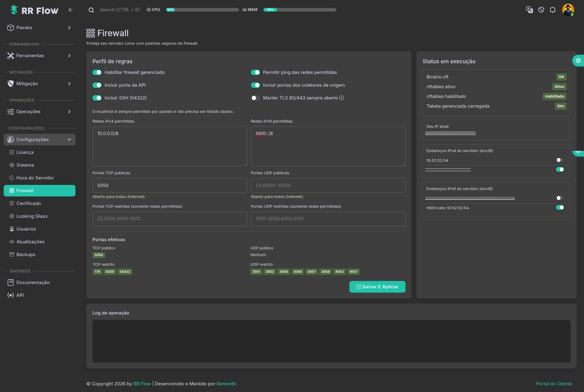Open the language translation icon
584x392 pixels.
529,10
